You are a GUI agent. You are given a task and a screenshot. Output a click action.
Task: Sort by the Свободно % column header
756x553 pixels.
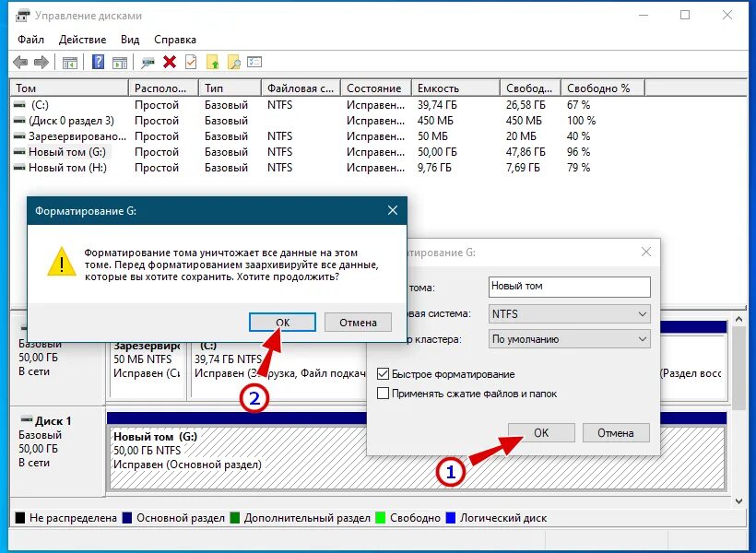click(603, 88)
